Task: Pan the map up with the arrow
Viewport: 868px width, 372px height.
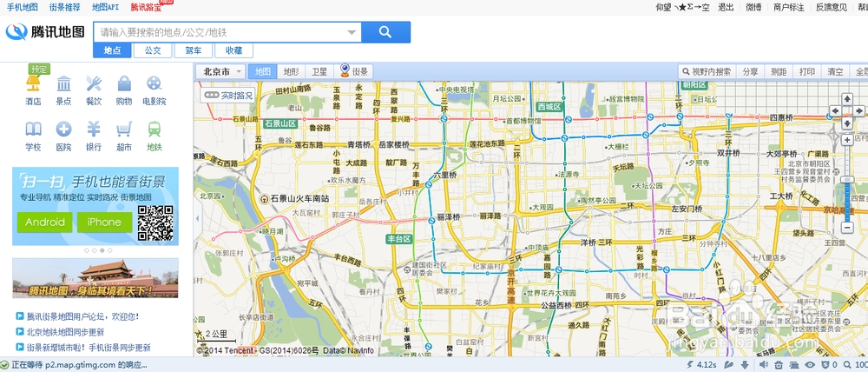Action: click(847, 99)
